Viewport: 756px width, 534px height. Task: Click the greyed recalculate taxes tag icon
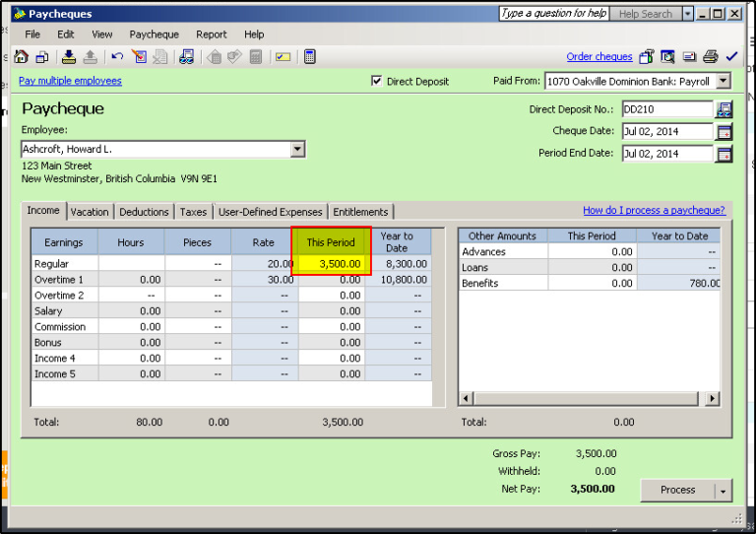coord(234,57)
